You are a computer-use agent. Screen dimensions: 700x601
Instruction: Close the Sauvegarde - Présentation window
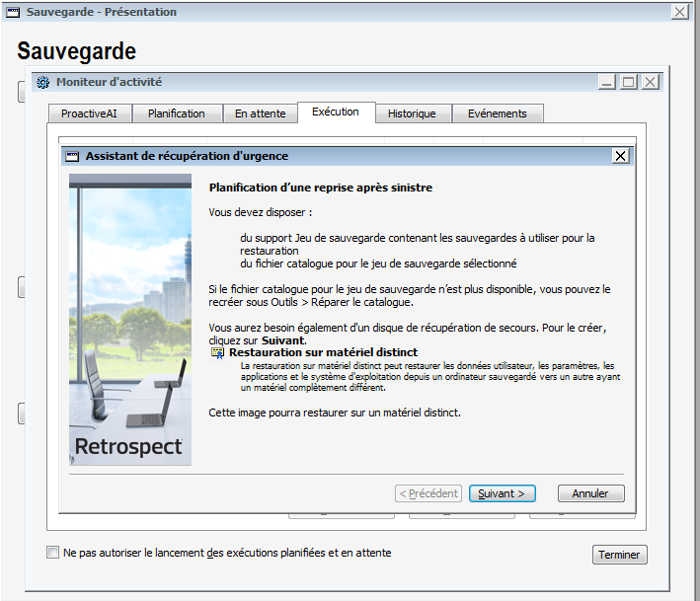click(x=679, y=12)
